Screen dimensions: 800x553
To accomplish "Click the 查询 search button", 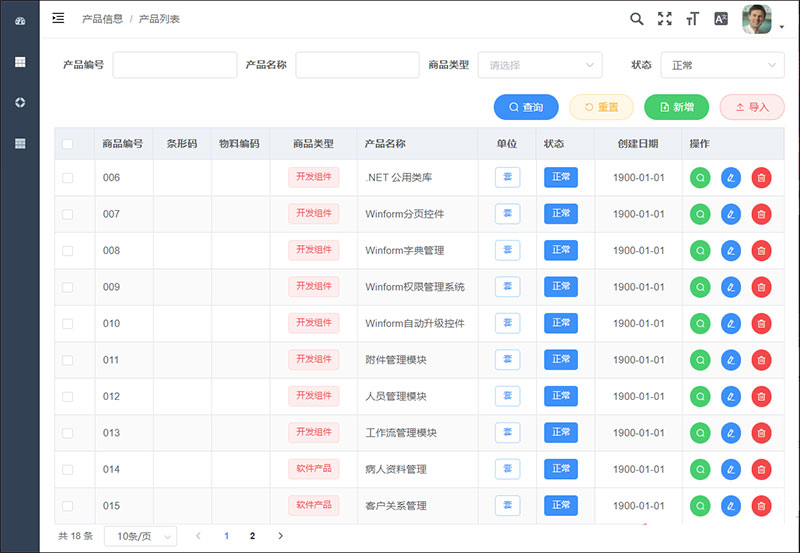I will pyautogui.click(x=526, y=107).
